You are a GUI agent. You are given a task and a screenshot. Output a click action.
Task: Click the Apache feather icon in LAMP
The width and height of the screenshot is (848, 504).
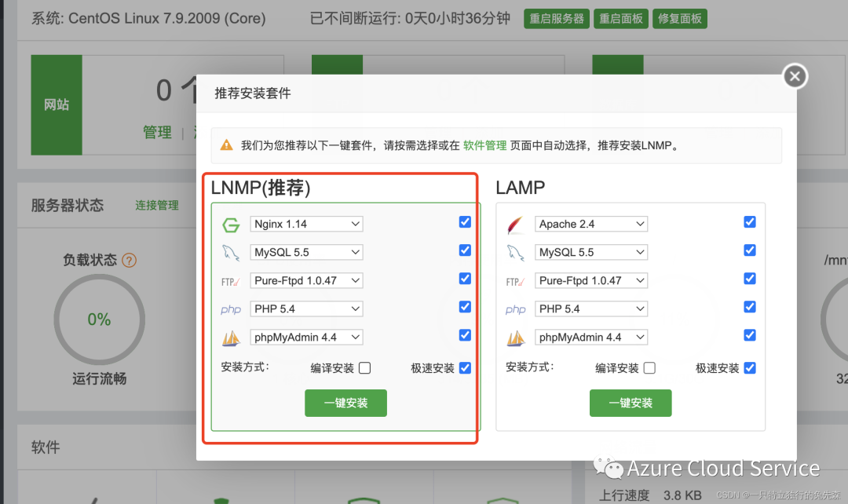coord(515,225)
